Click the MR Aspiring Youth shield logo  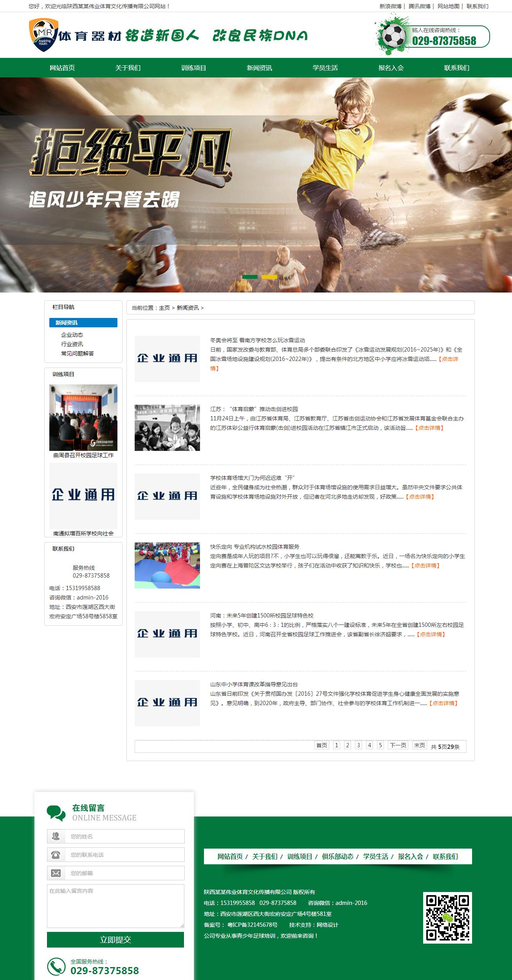click(42, 35)
